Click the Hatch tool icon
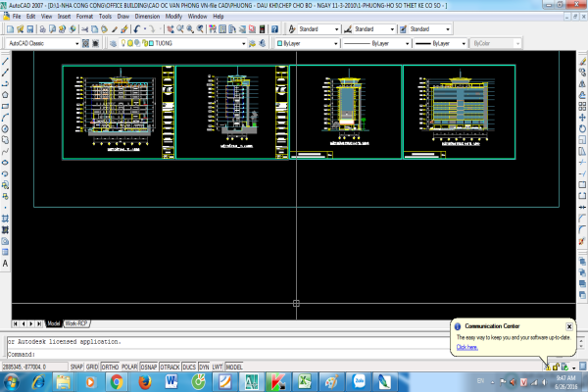This screenshot has height=392, width=588. [5, 218]
